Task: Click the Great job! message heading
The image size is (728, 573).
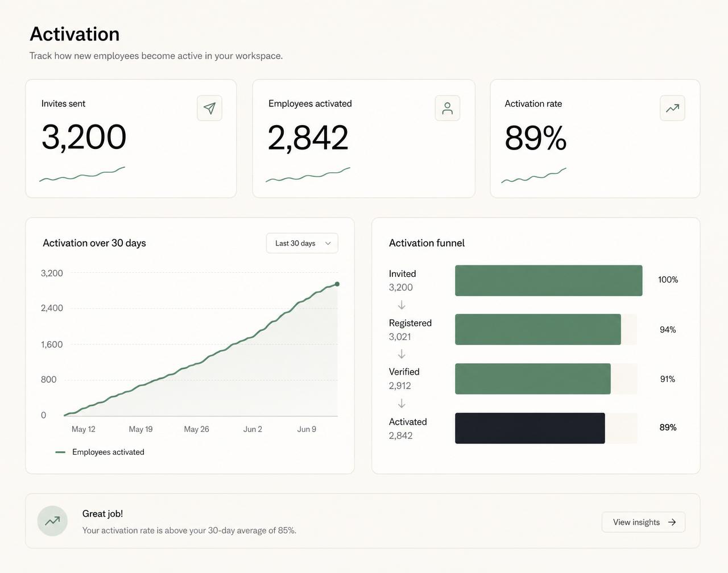Action: [x=102, y=514]
